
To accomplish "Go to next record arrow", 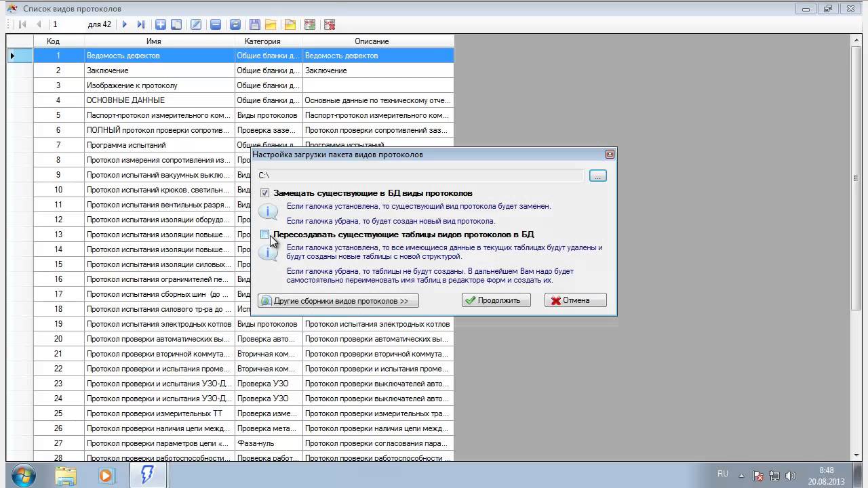I will [124, 24].
